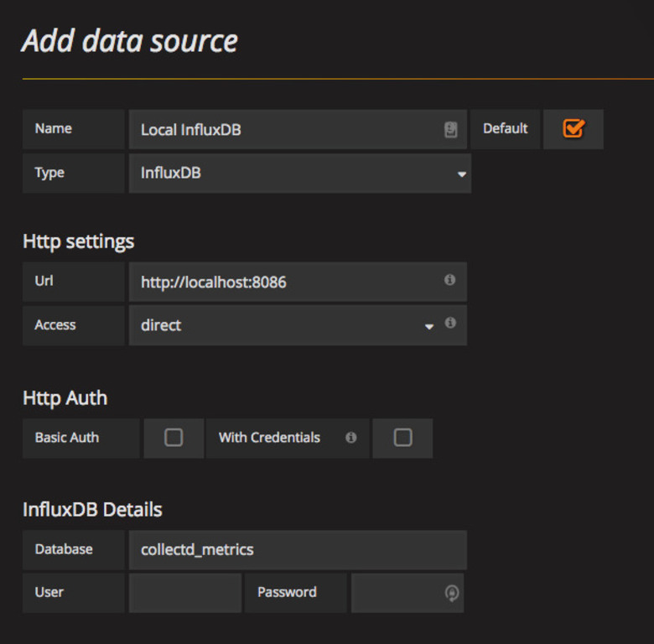Click the Name label
This screenshot has width=654, height=644.
pos(54,128)
